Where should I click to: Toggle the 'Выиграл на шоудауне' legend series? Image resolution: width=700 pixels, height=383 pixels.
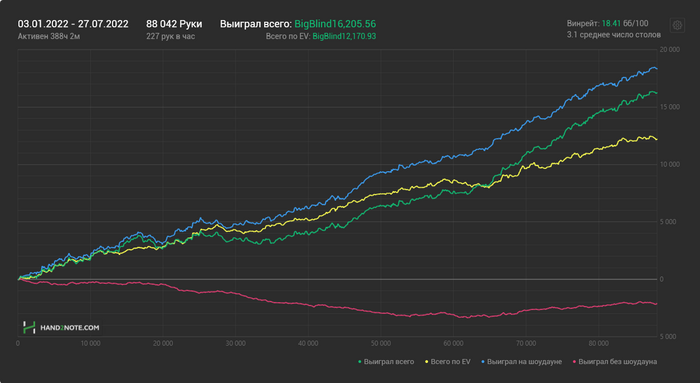click(x=521, y=362)
